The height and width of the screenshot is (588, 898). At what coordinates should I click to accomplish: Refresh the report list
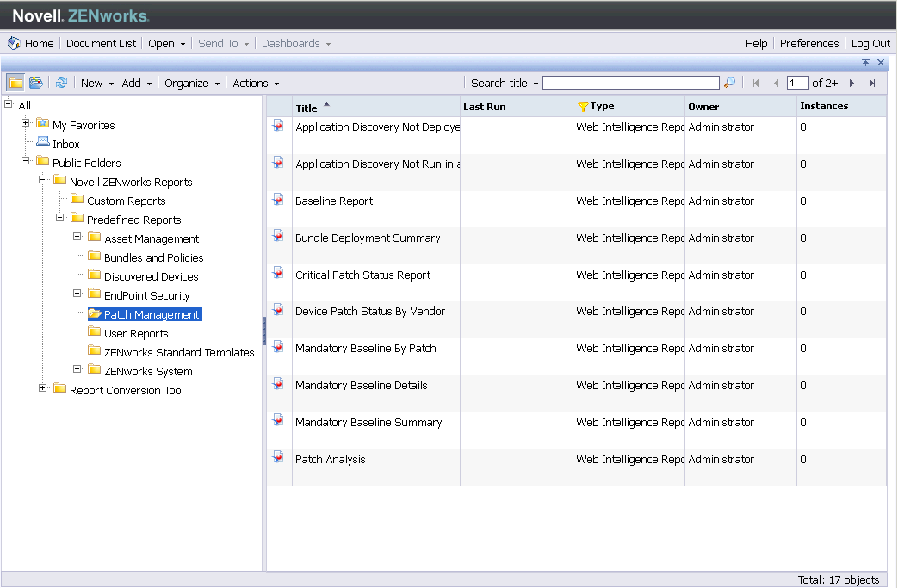61,83
